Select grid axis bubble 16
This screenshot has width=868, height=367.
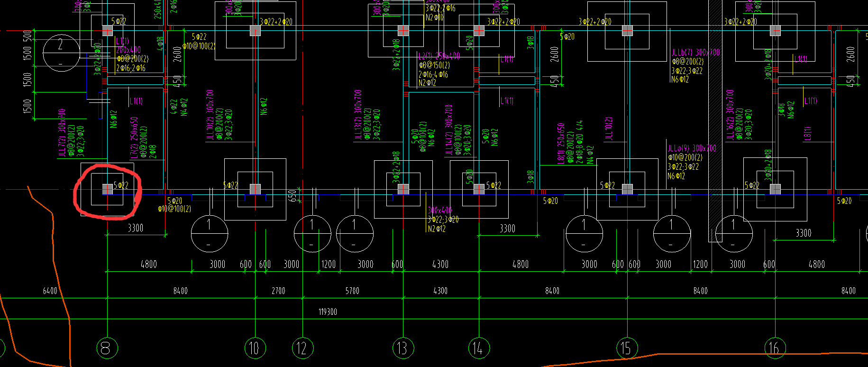(775, 348)
